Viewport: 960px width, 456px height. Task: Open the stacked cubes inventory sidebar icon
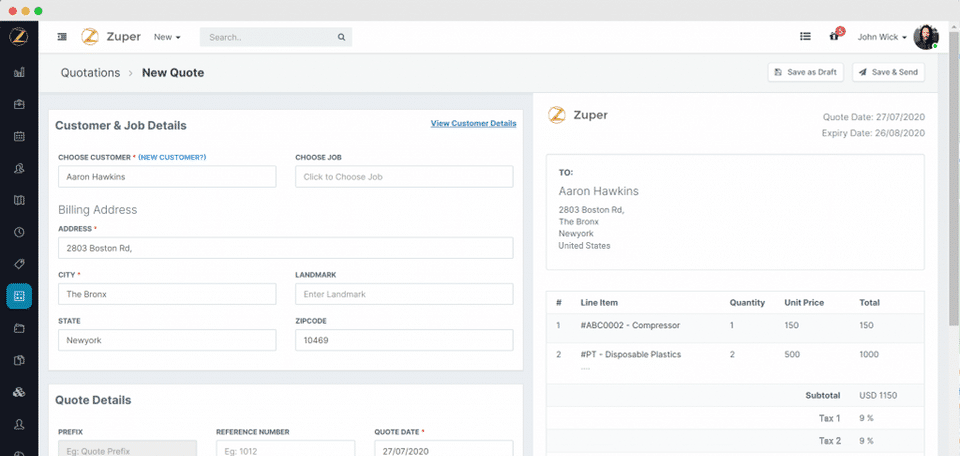coord(19,392)
